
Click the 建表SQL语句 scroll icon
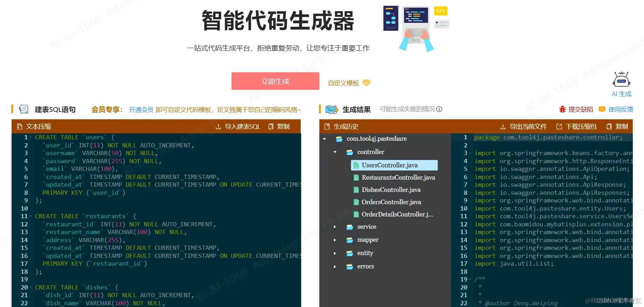pos(24,109)
